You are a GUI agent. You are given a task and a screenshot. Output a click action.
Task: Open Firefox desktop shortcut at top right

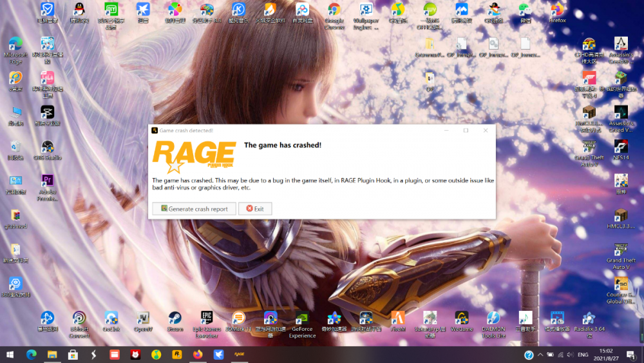pos(557,10)
